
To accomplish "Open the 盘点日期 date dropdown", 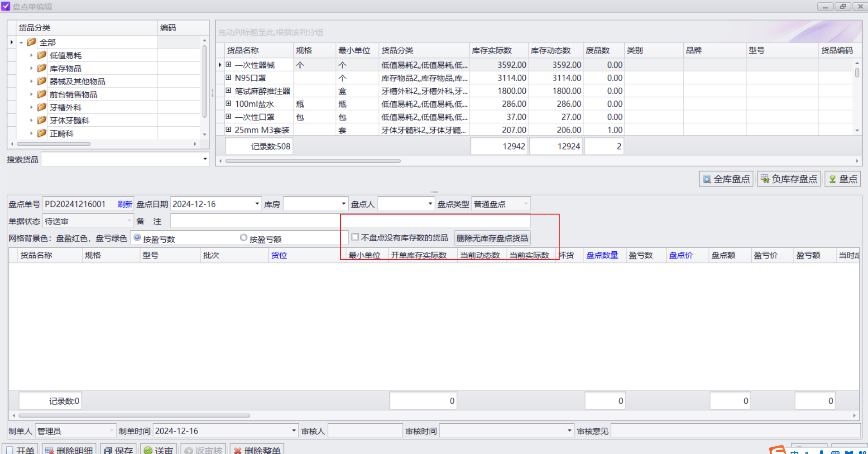I will click(x=257, y=204).
